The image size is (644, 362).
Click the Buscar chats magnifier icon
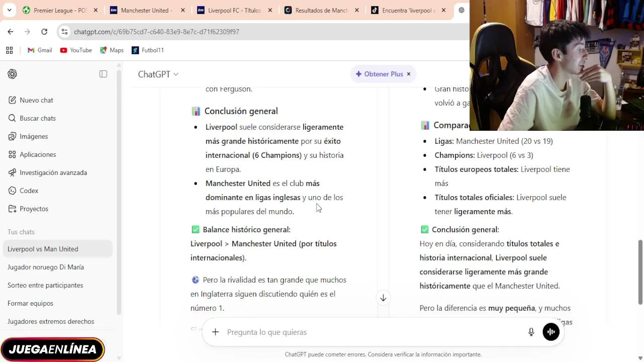click(12, 118)
